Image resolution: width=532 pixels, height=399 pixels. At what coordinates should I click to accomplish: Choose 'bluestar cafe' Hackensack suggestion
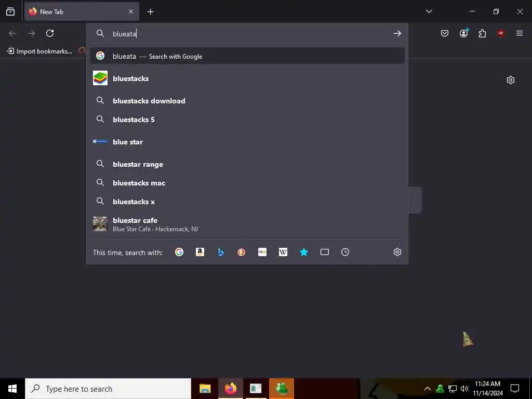click(247, 224)
